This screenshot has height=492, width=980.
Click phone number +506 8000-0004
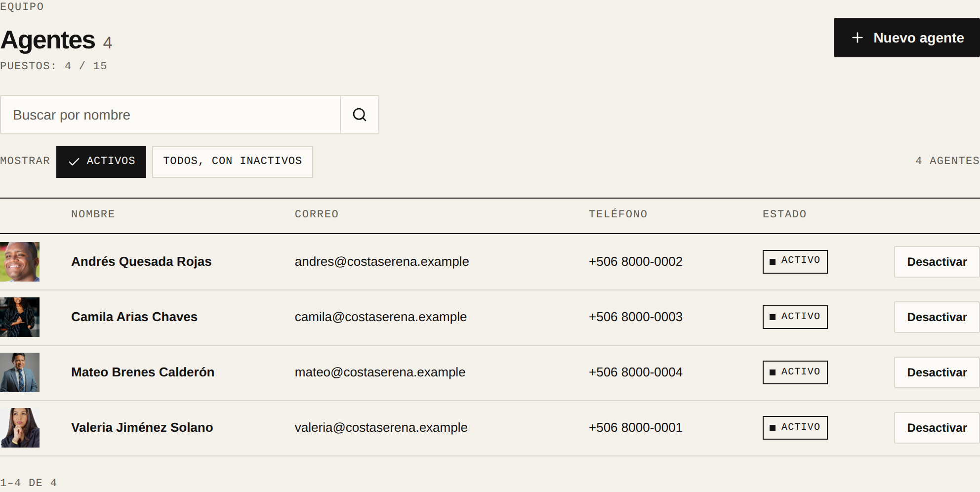click(x=636, y=372)
